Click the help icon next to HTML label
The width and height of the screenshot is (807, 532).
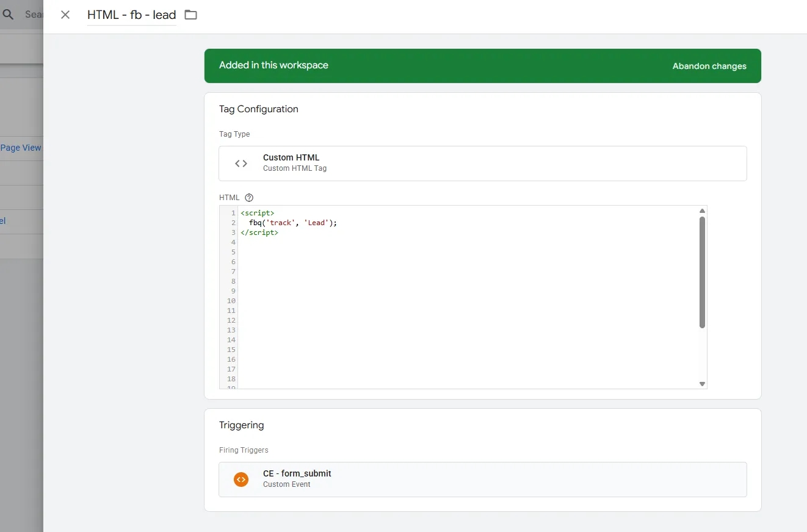pyautogui.click(x=249, y=198)
